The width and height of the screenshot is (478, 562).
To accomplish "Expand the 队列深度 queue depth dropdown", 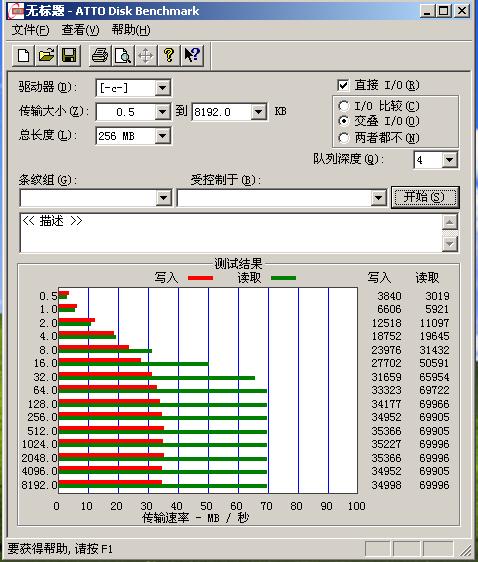I will (x=449, y=160).
